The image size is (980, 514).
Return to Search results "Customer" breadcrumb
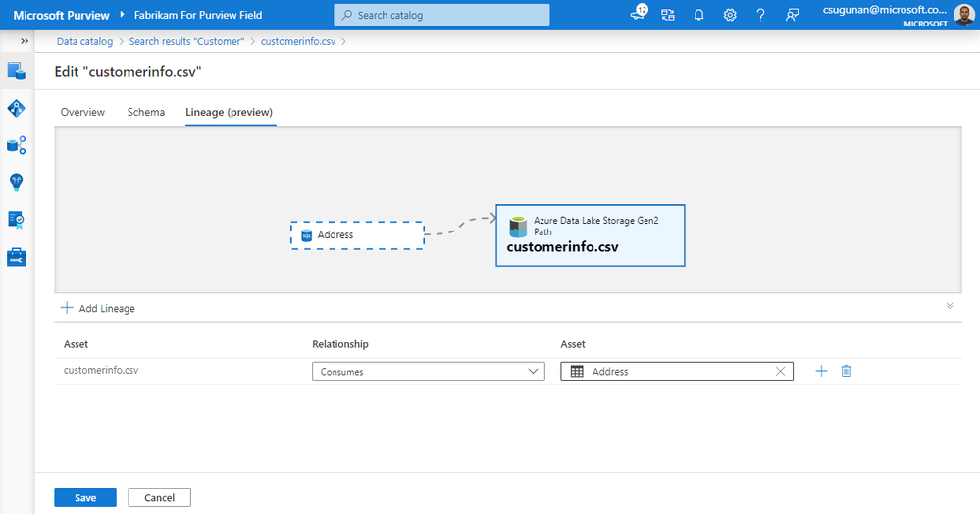(186, 41)
